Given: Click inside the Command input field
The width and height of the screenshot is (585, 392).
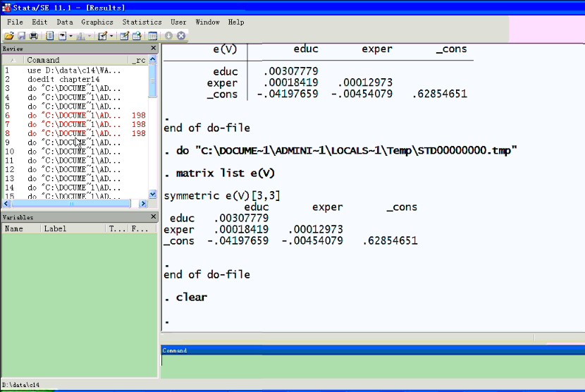Looking at the screenshot, I should coord(373,366).
